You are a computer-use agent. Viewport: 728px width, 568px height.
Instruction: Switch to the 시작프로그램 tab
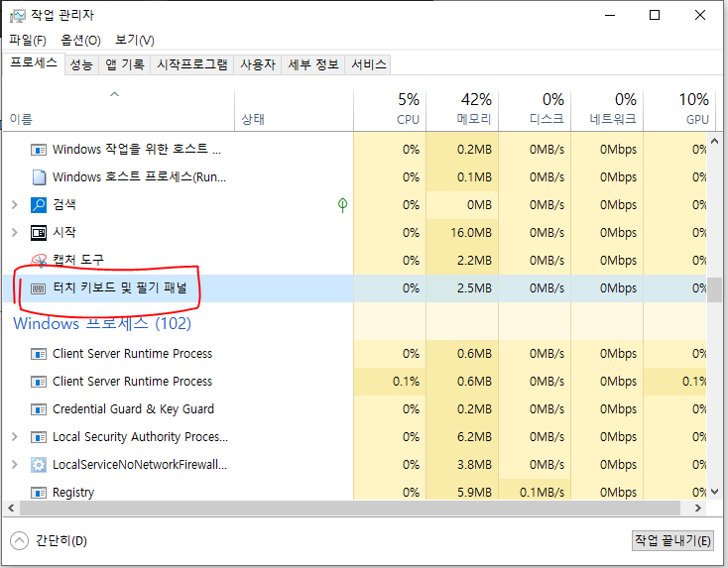[x=192, y=64]
